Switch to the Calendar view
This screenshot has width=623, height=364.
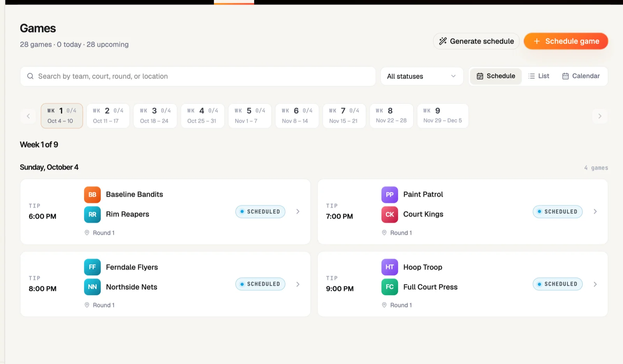[x=581, y=76]
